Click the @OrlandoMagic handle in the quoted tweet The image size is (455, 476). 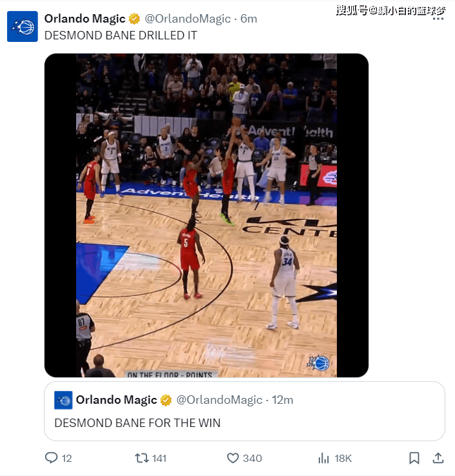(219, 400)
